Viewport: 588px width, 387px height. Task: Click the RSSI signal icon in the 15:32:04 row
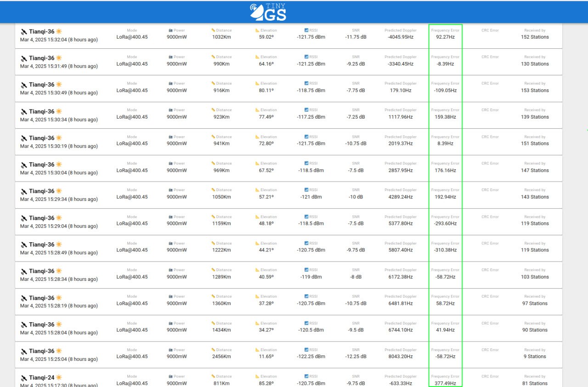[306, 30]
